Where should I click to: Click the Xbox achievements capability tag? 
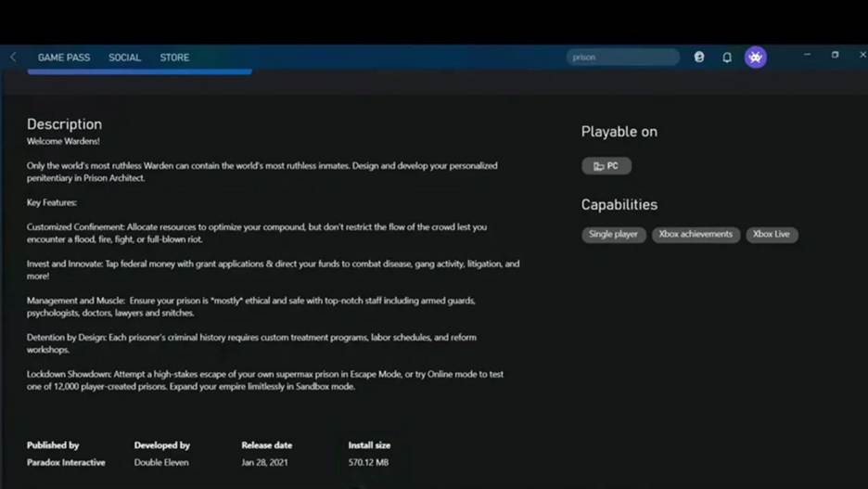pos(696,235)
